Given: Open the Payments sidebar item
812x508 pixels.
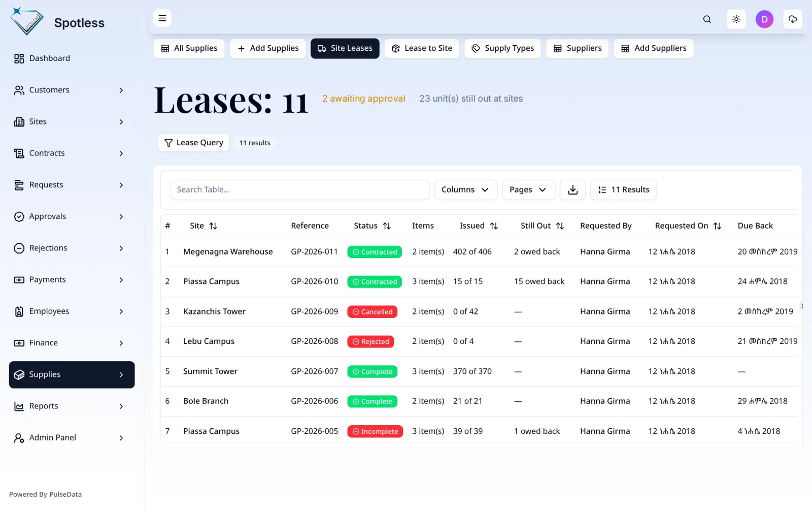Looking at the screenshot, I should click(x=72, y=280).
